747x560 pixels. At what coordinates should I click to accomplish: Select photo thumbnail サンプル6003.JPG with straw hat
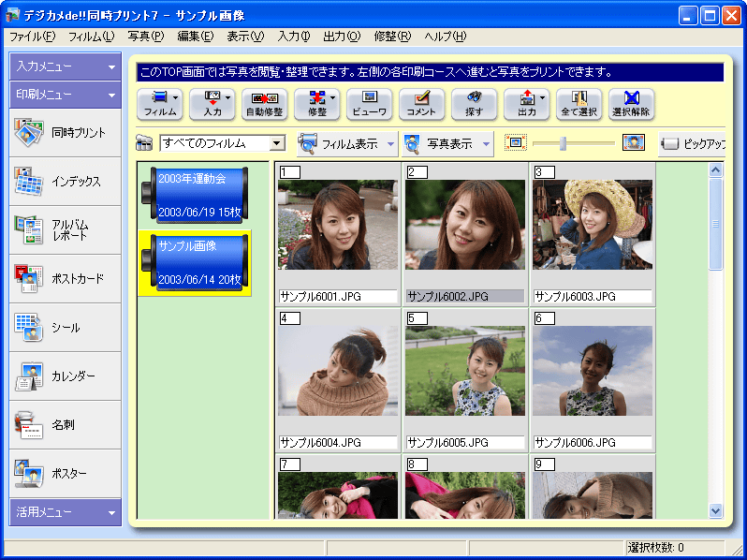pyautogui.click(x=593, y=225)
